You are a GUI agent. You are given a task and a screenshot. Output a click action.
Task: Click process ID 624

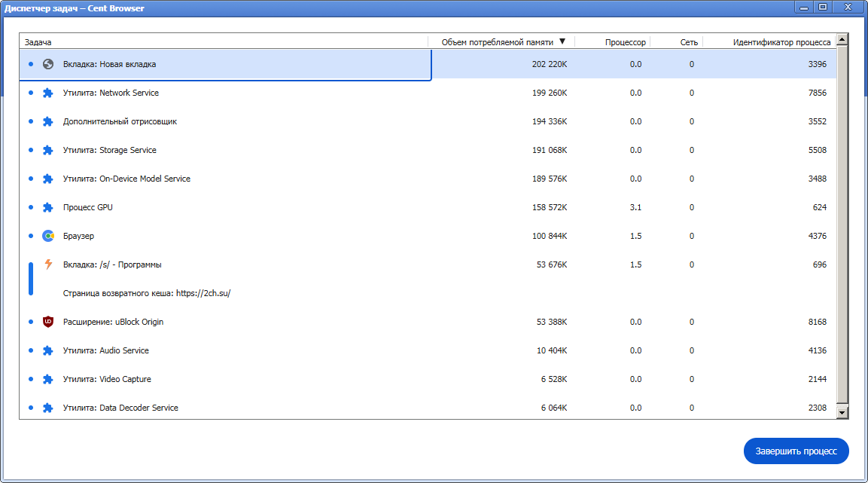click(819, 208)
